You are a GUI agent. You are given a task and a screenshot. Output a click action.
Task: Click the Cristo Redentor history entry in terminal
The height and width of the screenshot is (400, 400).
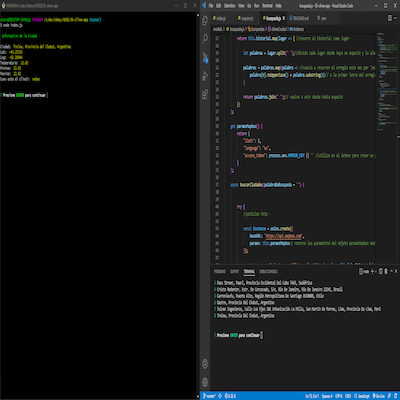pos(279,289)
